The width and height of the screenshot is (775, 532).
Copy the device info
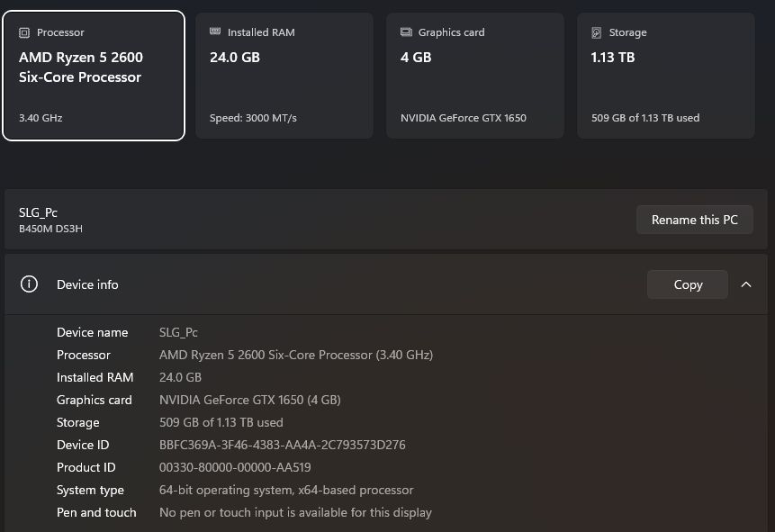[688, 284]
